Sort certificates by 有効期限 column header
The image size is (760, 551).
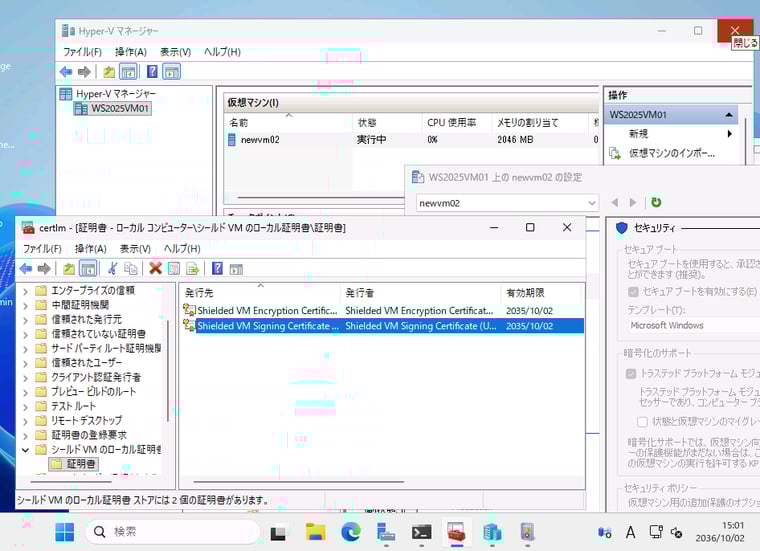coord(541,292)
